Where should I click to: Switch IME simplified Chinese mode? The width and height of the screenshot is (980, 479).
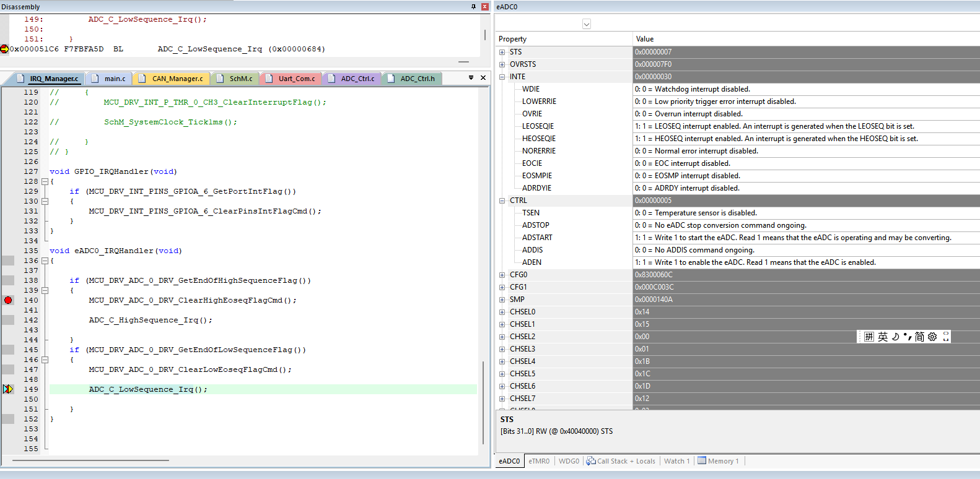pos(919,337)
